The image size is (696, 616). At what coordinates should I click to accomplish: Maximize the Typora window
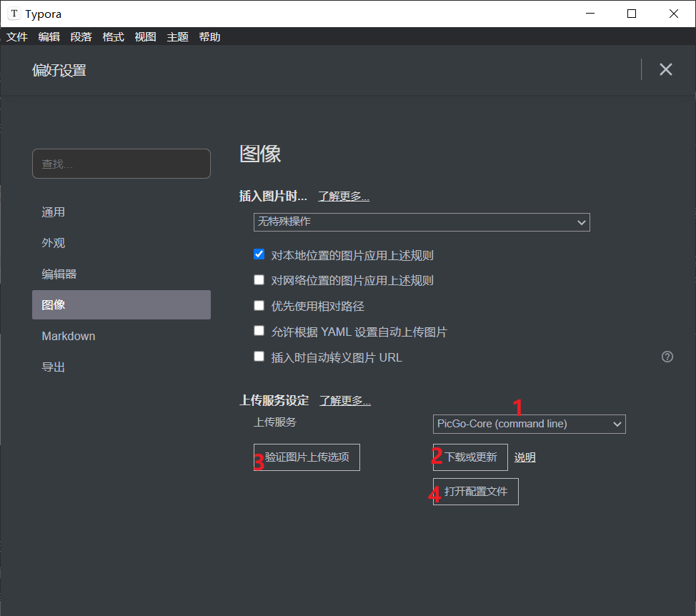click(x=631, y=14)
